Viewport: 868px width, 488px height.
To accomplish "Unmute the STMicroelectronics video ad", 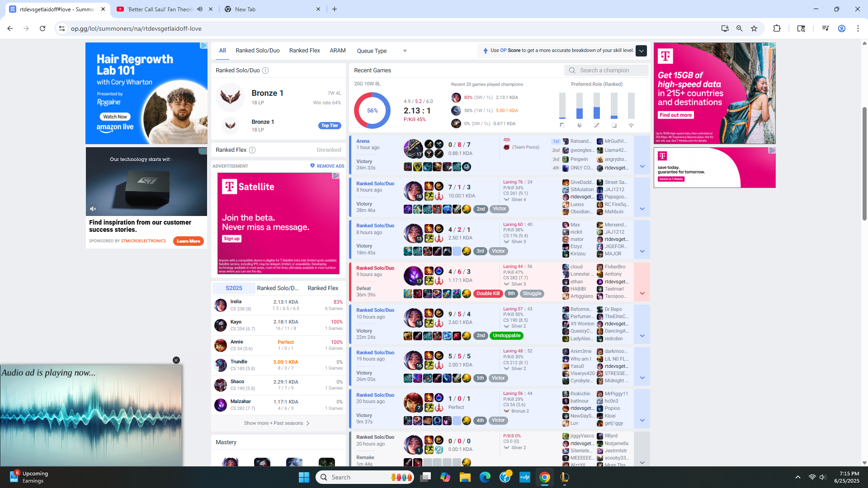I will click(x=93, y=209).
